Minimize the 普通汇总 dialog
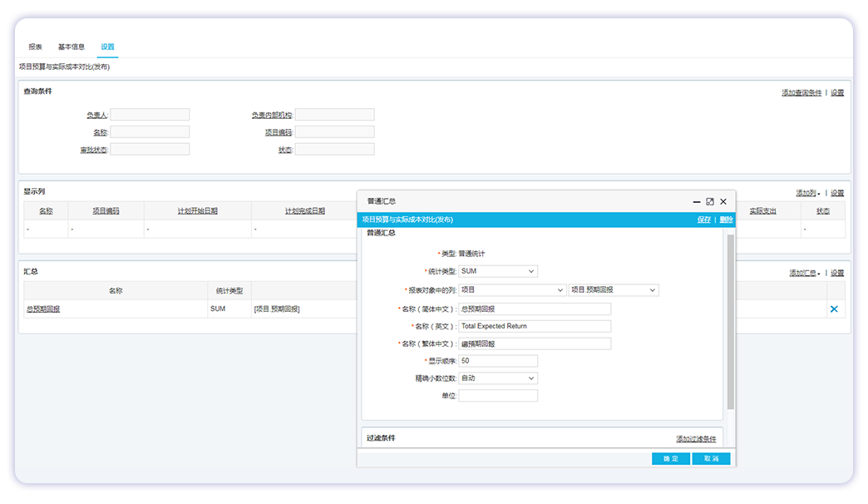The image size is (868, 504). 697,201
